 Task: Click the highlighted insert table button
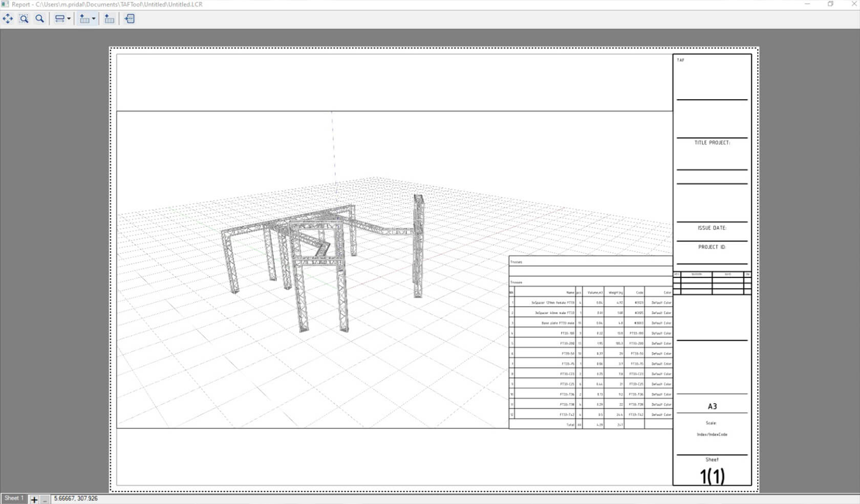(x=85, y=19)
